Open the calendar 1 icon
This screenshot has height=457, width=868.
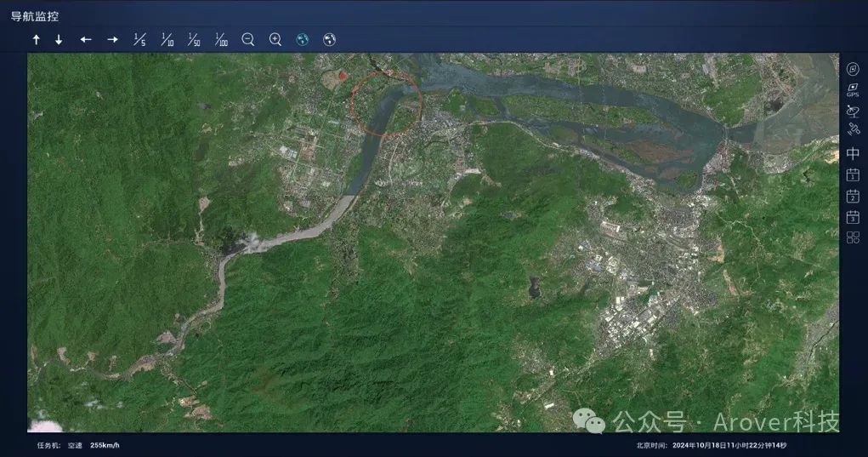(853, 175)
